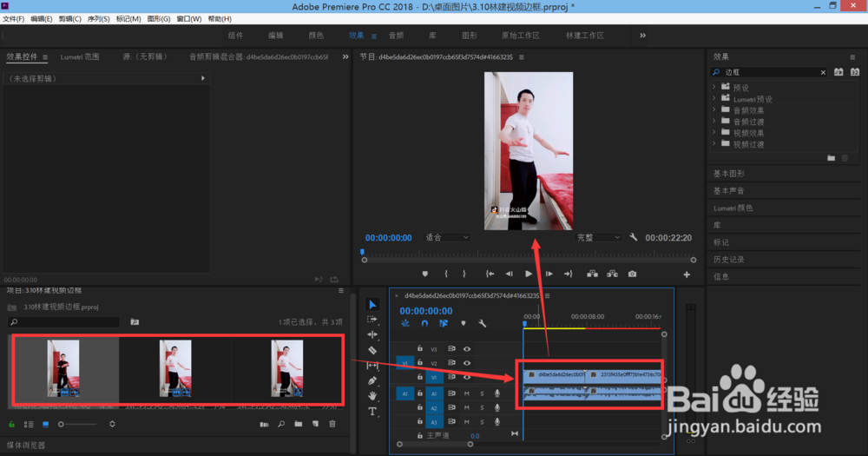868x456 pixels.
Task: Toggle V3 track output eye
Action: click(x=467, y=349)
